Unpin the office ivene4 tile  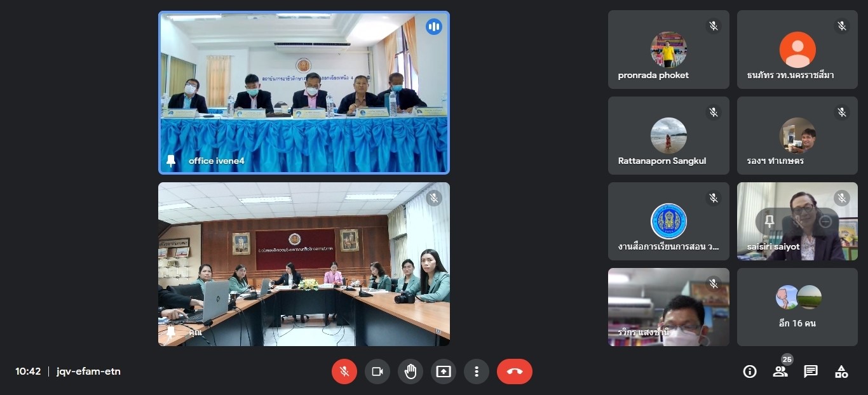(171, 161)
